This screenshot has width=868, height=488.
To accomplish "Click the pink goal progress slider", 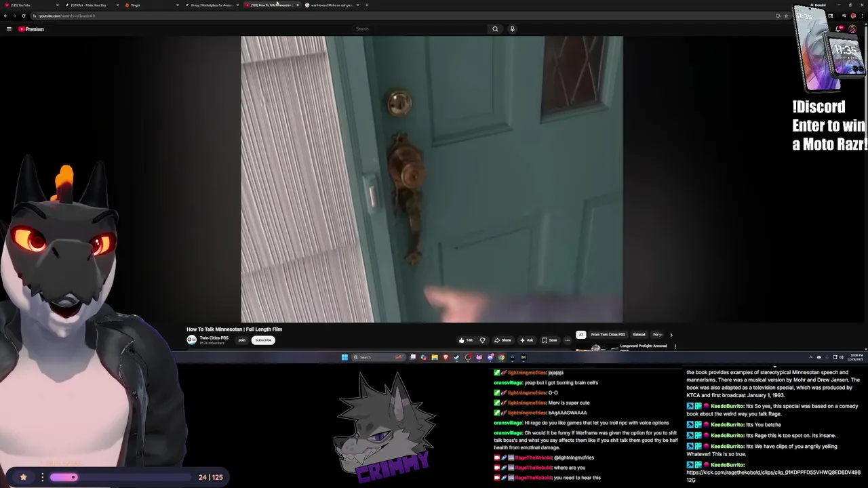I will coord(64,477).
